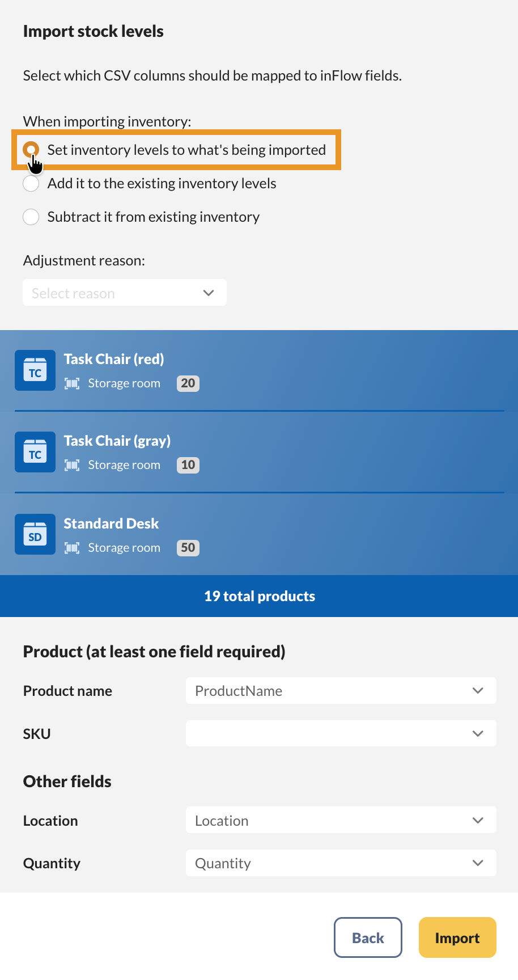The image size is (518, 980).
Task: Click the yellow Import button
Action: tap(457, 938)
